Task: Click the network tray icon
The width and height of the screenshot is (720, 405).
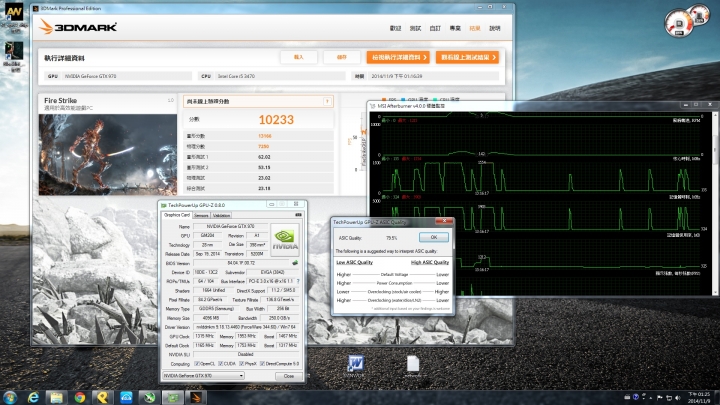Action: 669,398
